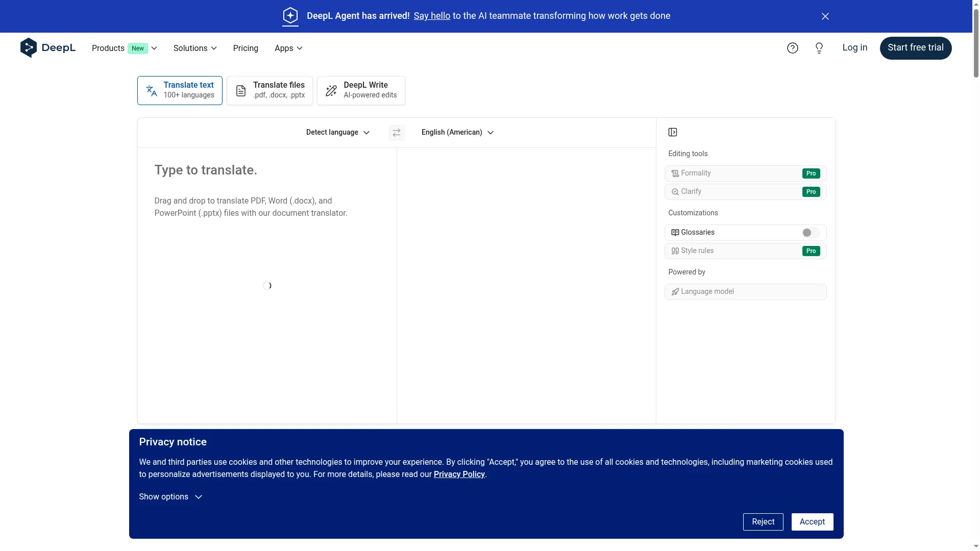Click the Accept cookies button
Image resolution: width=980 pixels, height=551 pixels.
(812, 522)
